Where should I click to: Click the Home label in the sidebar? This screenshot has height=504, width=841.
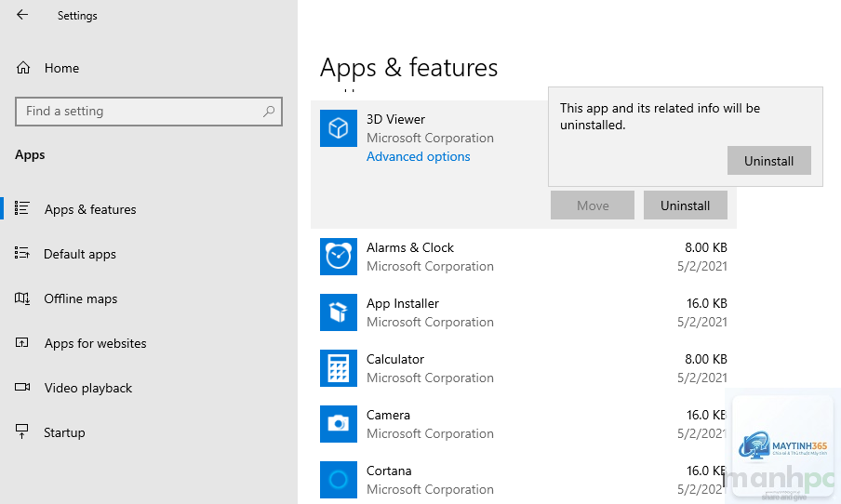[61, 68]
